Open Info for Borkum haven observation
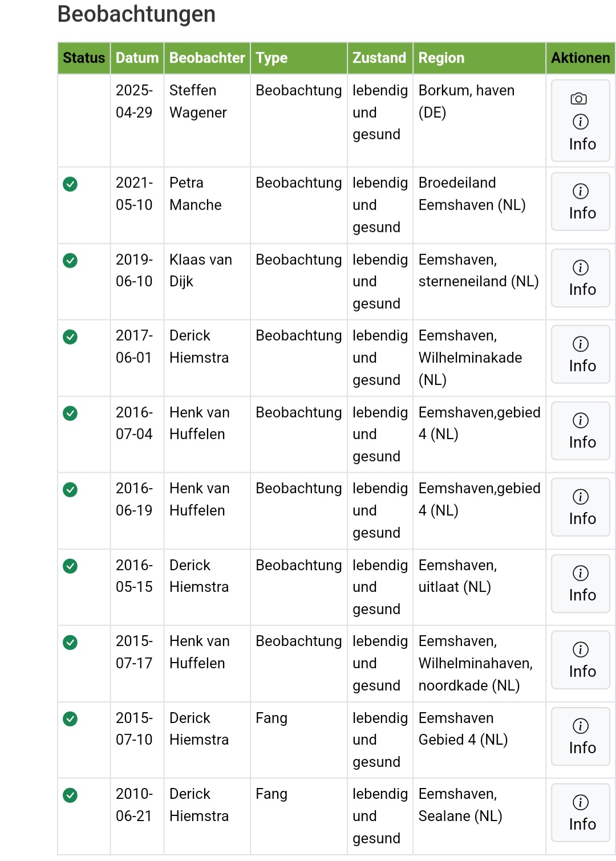Image resolution: width=616 pixels, height=861 pixels. [x=581, y=133]
